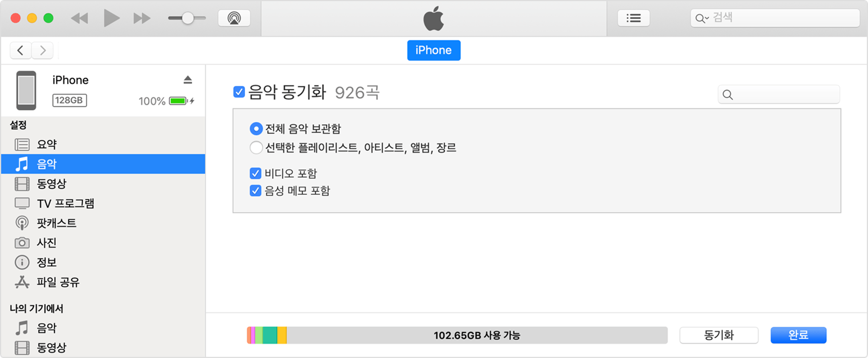The image size is (868, 358).
Task: Adjust the volume slider
Action: 187,18
